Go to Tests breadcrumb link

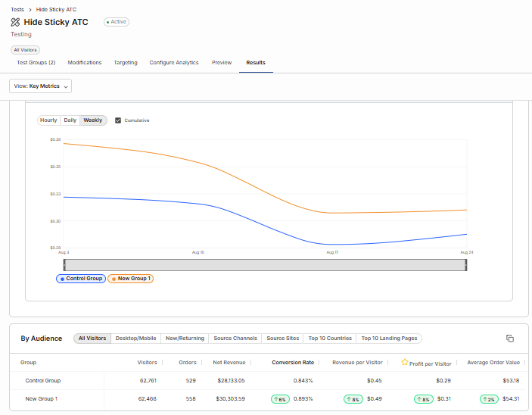coord(17,8)
